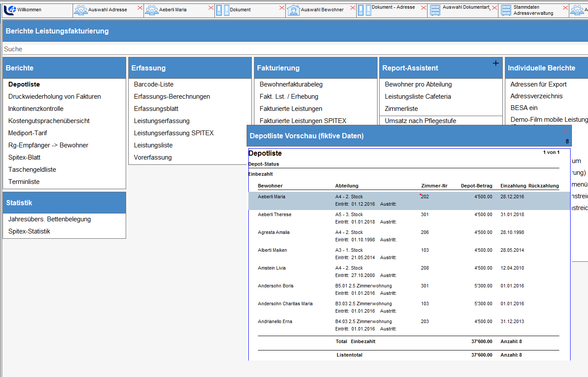The width and height of the screenshot is (588, 377).
Task: Close the Depotliste Vorschau popup
Action: 566,131
